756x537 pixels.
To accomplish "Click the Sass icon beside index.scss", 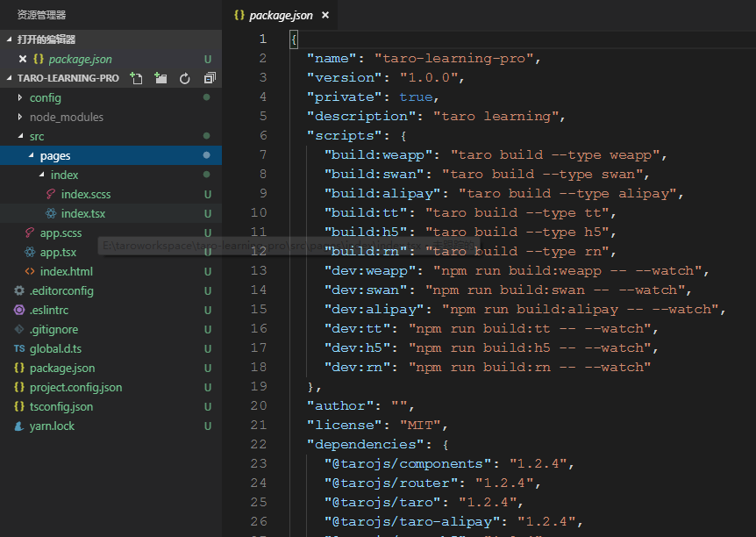I will 51,194.
